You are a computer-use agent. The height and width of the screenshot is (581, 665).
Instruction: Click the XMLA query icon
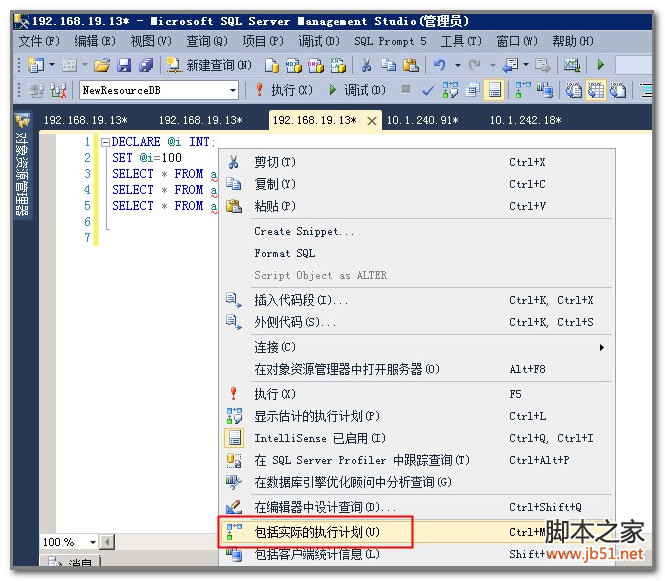(x=338, y=65)
